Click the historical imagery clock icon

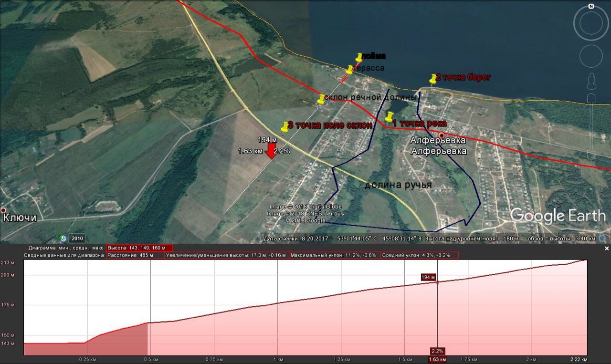(x=63, y=238)
